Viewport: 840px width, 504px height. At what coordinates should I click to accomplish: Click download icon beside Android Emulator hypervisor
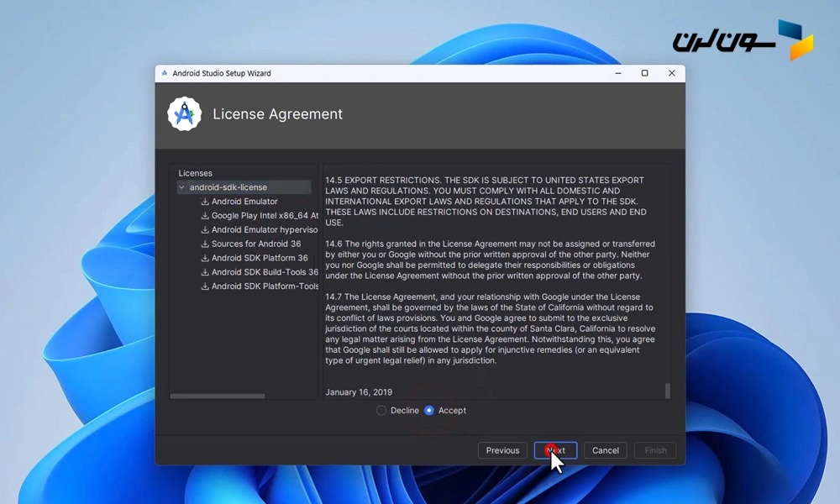coord(205,230)
